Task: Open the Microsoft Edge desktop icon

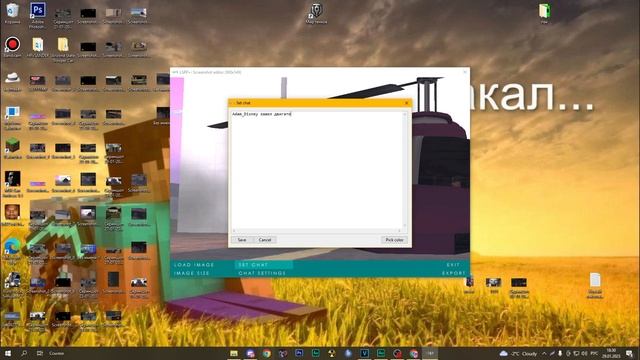Action: tap(12, 246)
